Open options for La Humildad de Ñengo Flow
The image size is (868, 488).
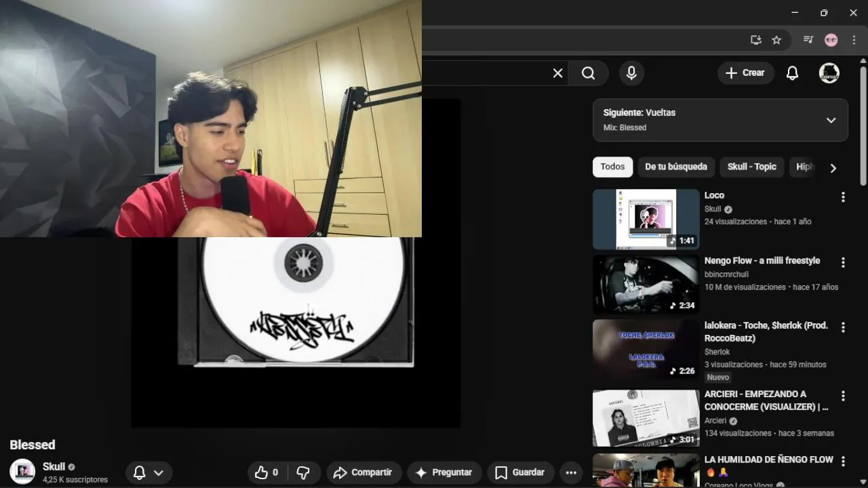(843, 462)
